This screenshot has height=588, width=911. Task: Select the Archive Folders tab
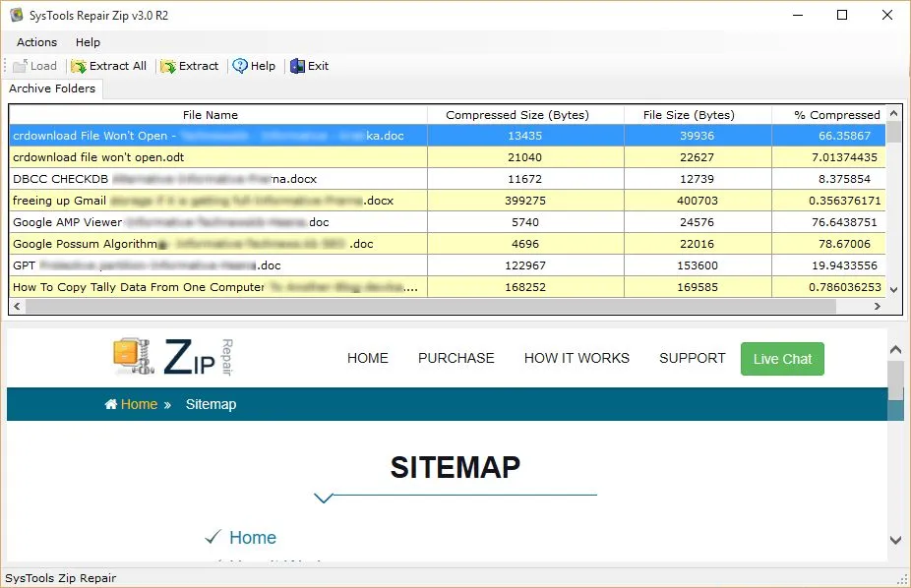[x=52, y=88]
